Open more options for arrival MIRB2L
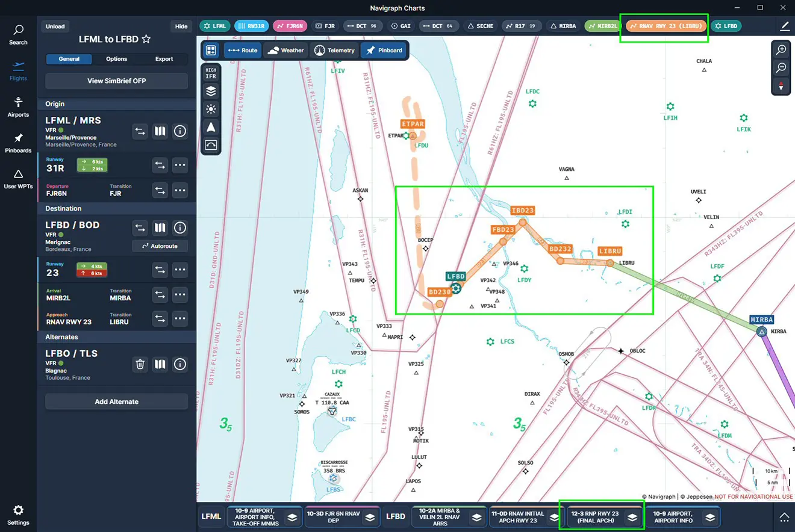The height and width of the screenshot is (532, 795). coord(179,294)
